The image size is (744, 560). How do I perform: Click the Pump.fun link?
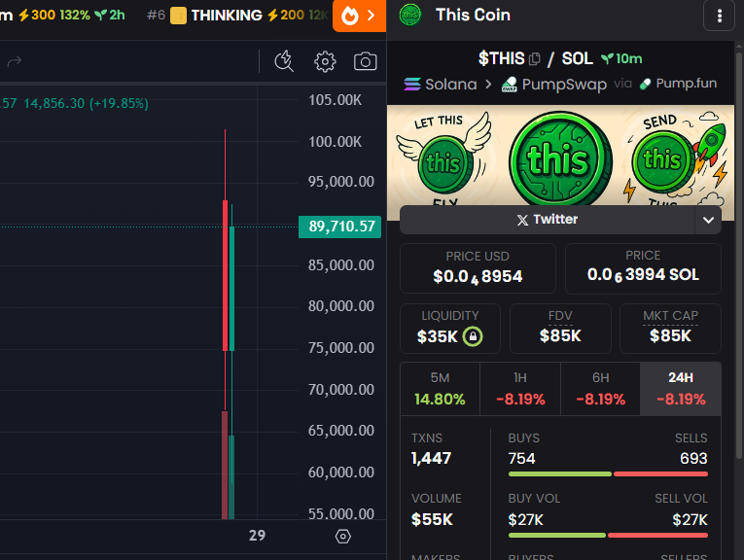click(x=678, y=84)
